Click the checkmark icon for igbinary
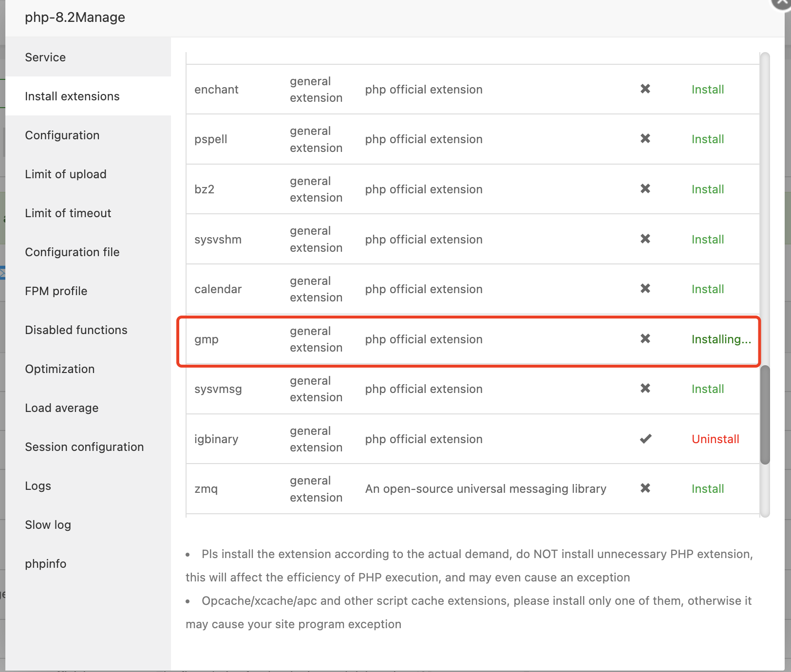 [x=646, y=439]
